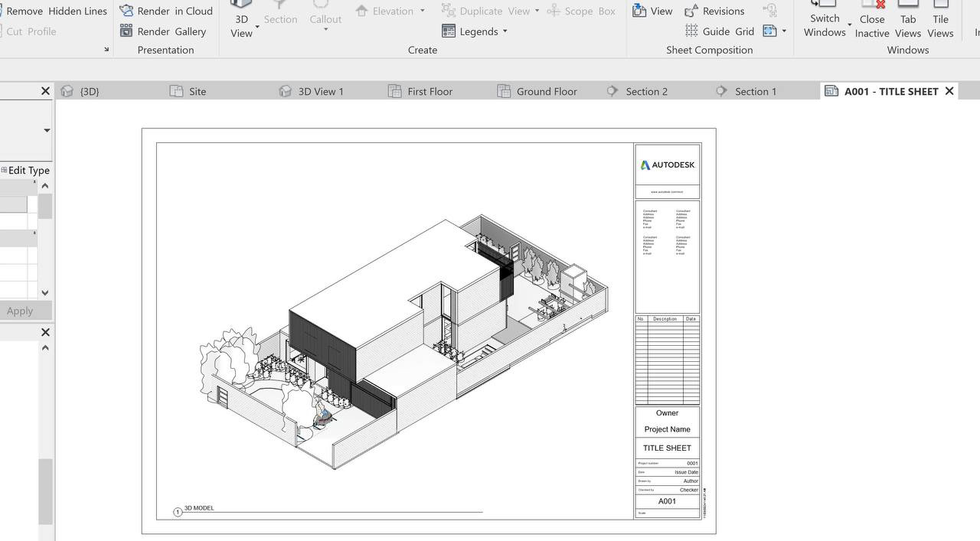980x541 pixels.
Task: Click the Guide Grid tool
Action: (720, 31)
